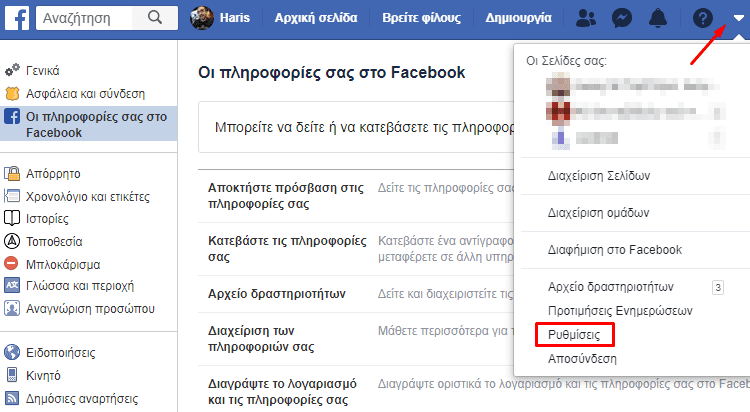750x412 pixels.
Task: Click the Ασφάλεια και σύνδεση shield icon
Action: coord(12,93)
